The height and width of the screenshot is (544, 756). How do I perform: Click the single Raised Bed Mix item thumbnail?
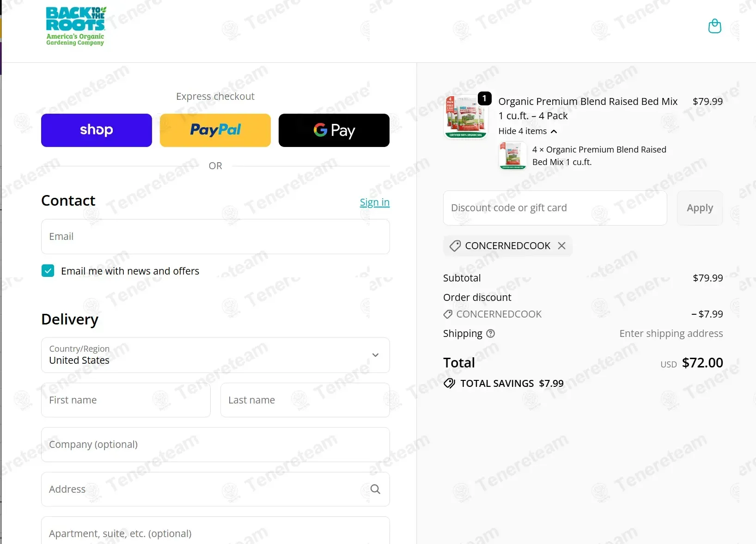pos(512,156)
